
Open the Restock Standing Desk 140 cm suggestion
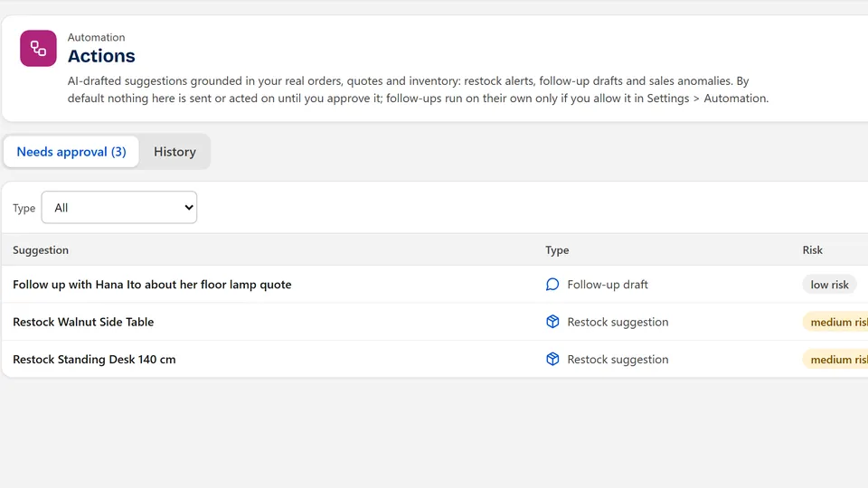click(94, 359)
